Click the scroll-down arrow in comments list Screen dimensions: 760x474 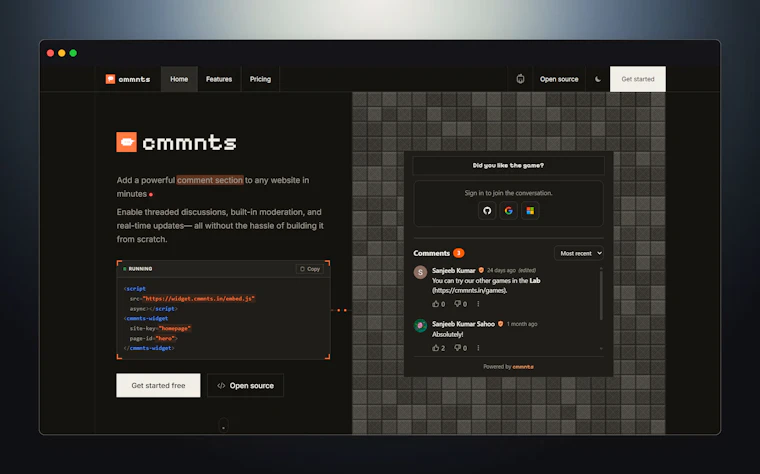601,348
